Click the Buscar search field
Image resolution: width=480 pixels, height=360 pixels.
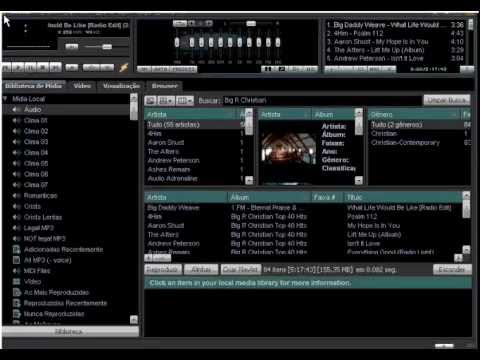tap(322, 100)
